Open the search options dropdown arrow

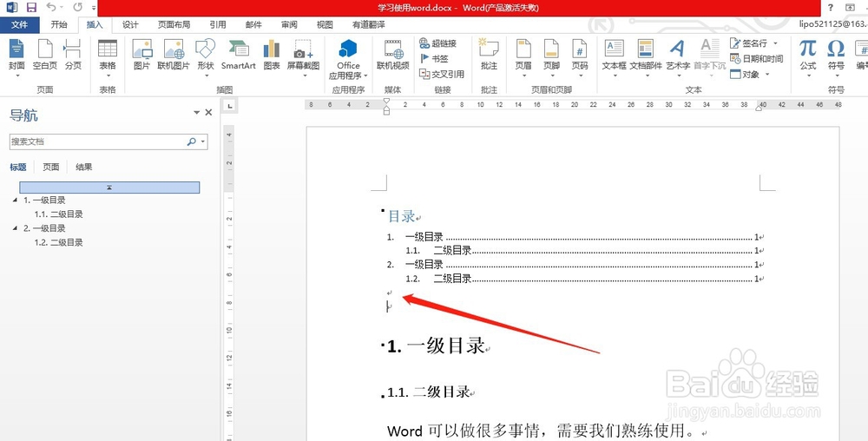click(x=203, y=142)
